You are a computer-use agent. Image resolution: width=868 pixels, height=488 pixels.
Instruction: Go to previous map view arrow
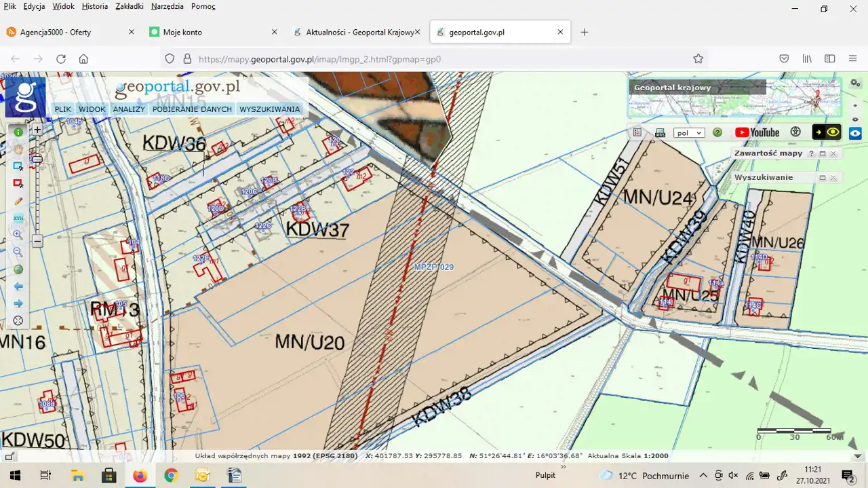tap(18, 286)
